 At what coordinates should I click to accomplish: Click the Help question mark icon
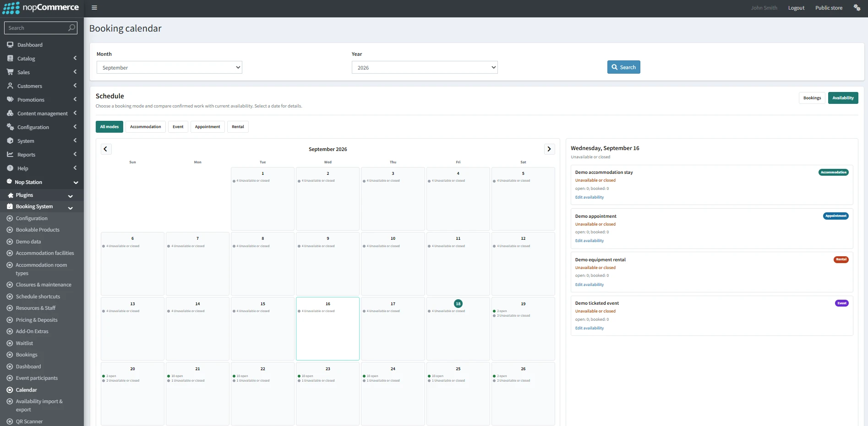tap(10, 168)
